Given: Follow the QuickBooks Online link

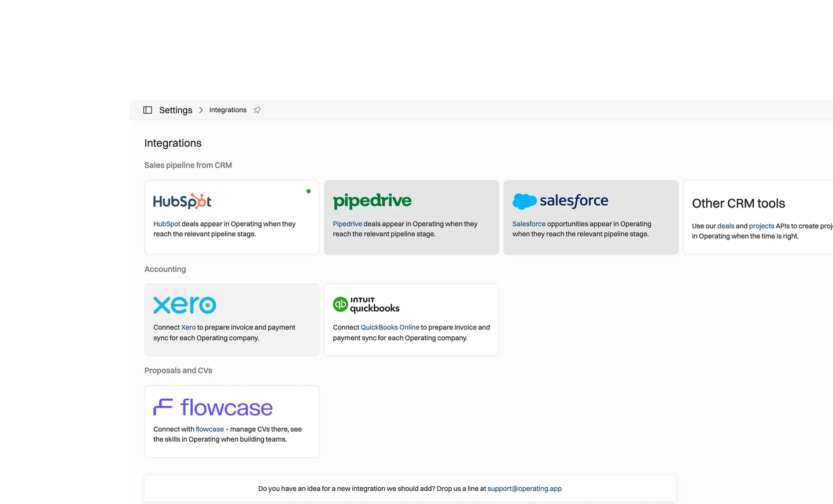Looking at the screenshot, I should click(x=390, y=327).
